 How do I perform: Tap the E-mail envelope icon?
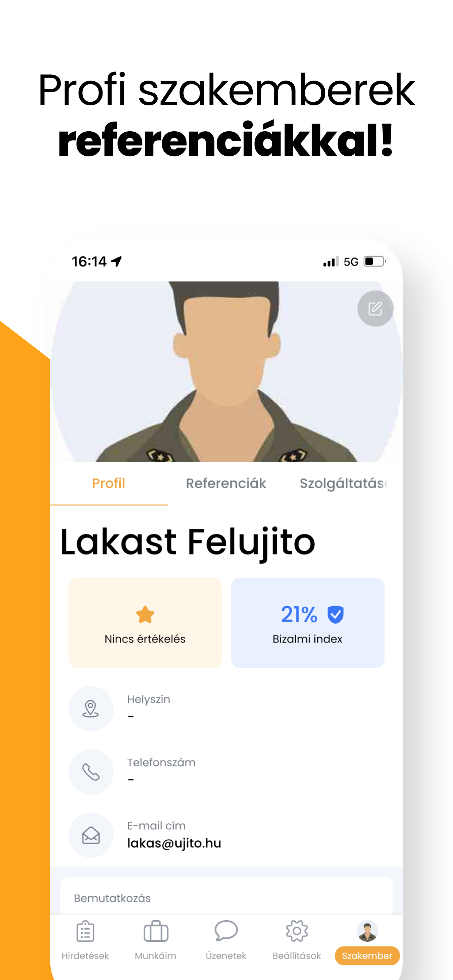tap(91, 835)
